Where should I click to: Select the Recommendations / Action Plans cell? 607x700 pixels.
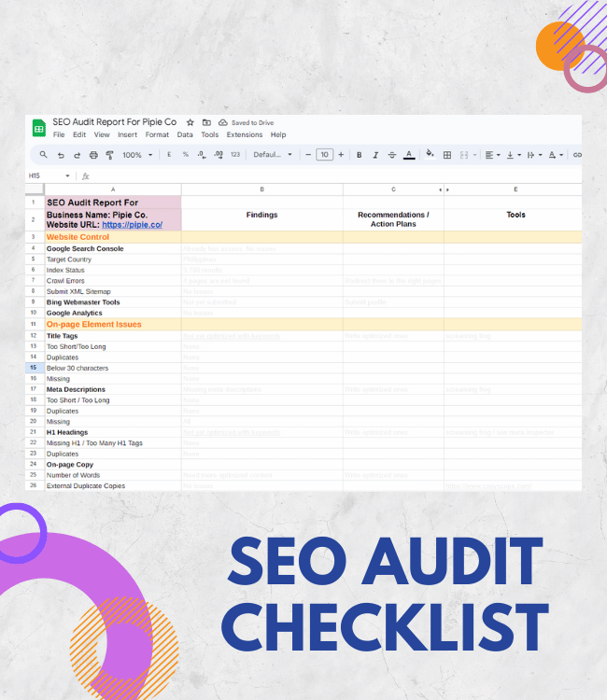click(x=393, y=219)
